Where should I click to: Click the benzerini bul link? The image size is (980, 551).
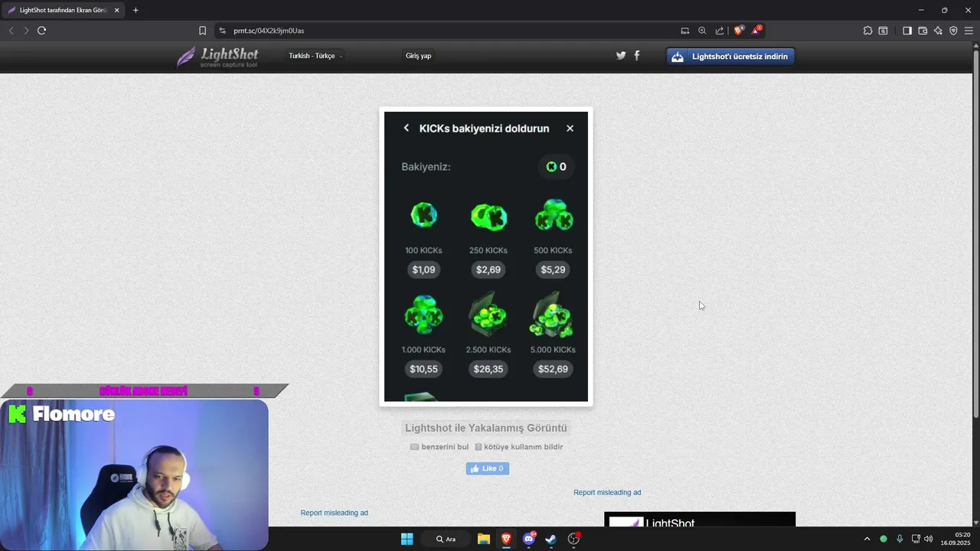[439, 447]
